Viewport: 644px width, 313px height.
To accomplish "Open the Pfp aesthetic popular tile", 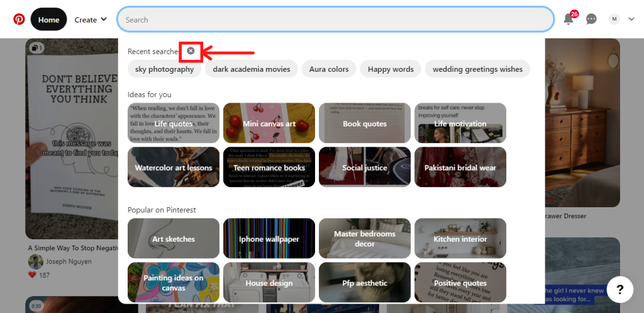I will [365, 282].
